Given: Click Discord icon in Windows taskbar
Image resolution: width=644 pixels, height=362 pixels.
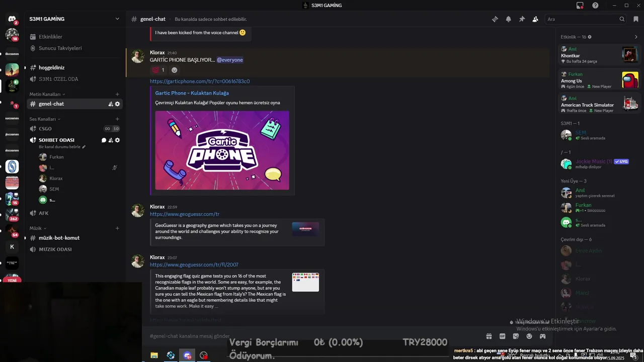Looking at the screenshot, I should (187, 355).
